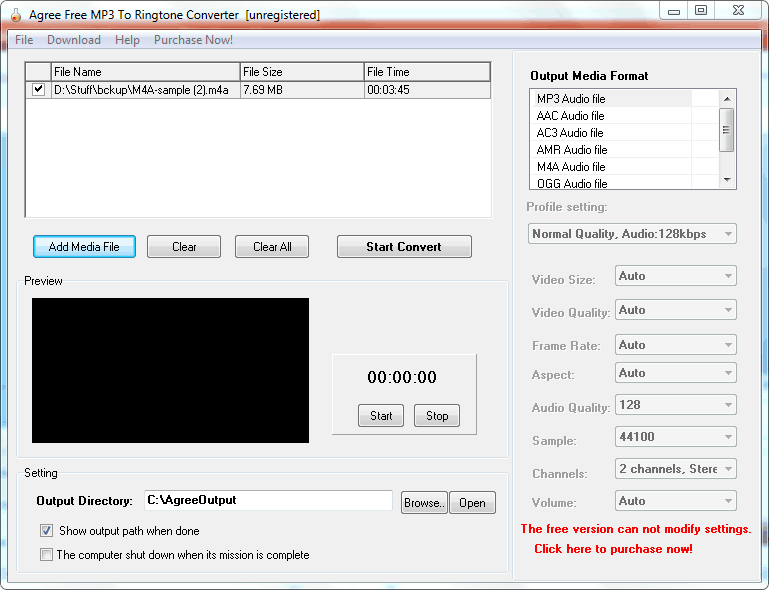769x590 pixels.
Task: Click Start Convert button
Action: [404, 247]
